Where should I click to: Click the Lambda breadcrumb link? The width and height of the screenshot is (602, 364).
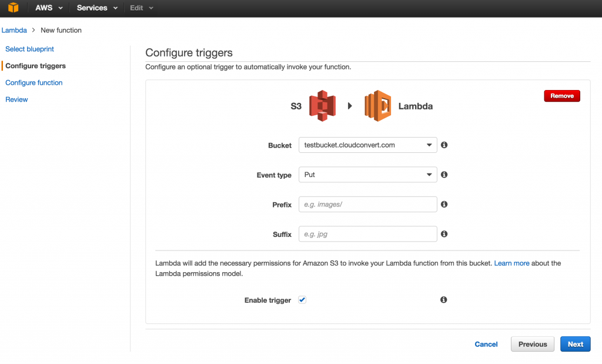click(x=14, y=30)
